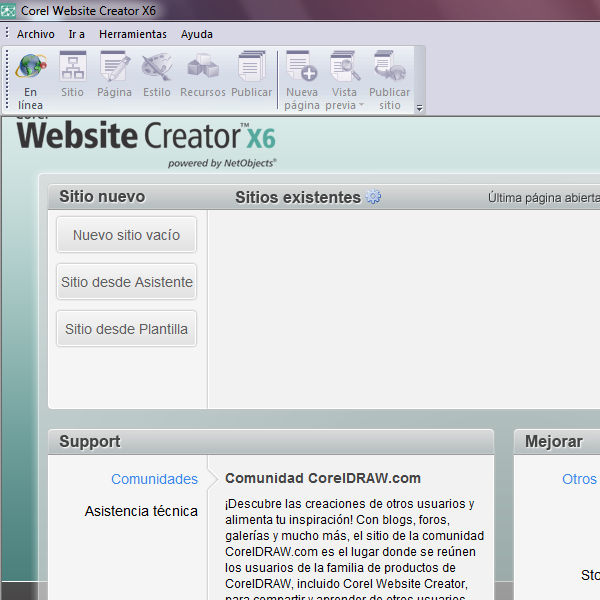Image resolution: width=600 pixels, height=600 pixels.
Task: Create a Nuevo sitio vacío
Action: point(126,235)
